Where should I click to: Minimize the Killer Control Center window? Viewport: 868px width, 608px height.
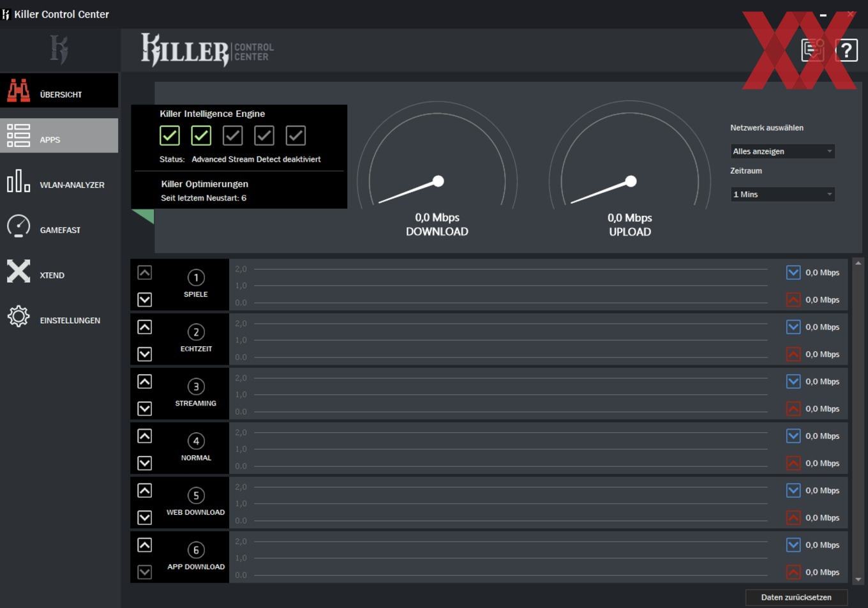coord(823,14)
